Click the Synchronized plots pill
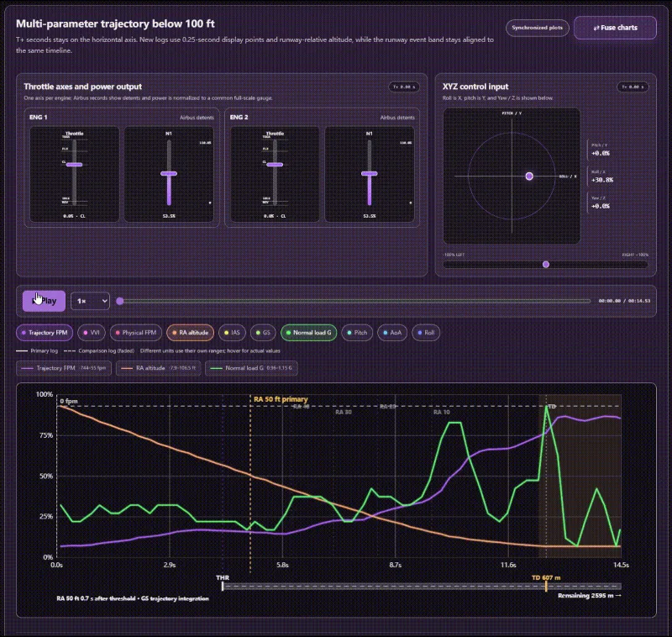This screenshot has height=637, width=672. point(537,28)
